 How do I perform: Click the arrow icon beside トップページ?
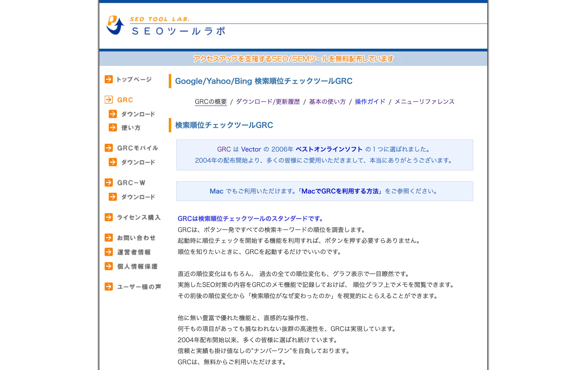tap(109, 79)
